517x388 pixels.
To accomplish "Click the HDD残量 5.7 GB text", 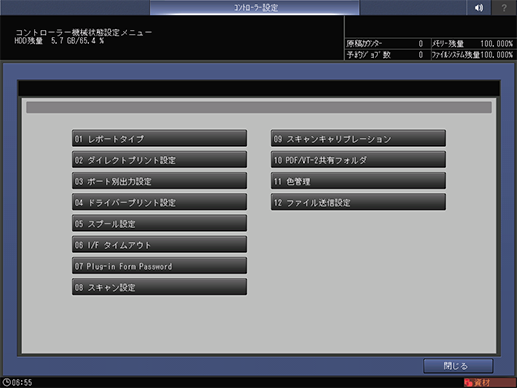I will (x=59, y=41).
